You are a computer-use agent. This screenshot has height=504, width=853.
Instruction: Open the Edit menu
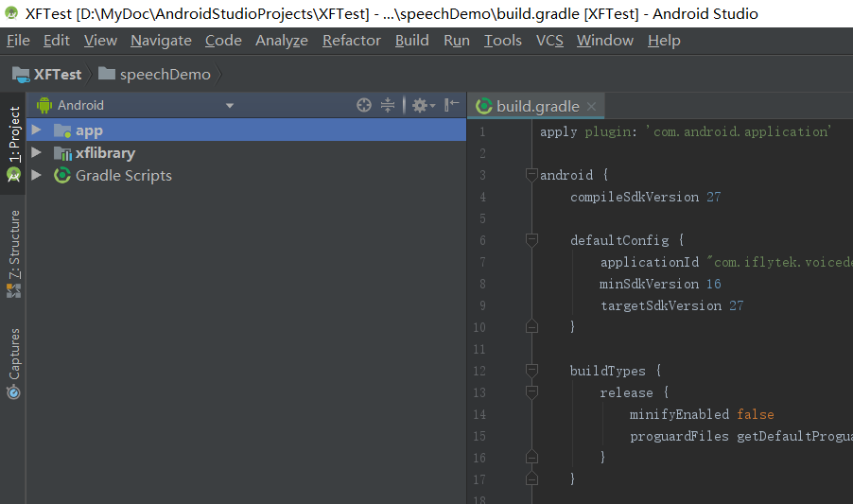coord(57,41)
